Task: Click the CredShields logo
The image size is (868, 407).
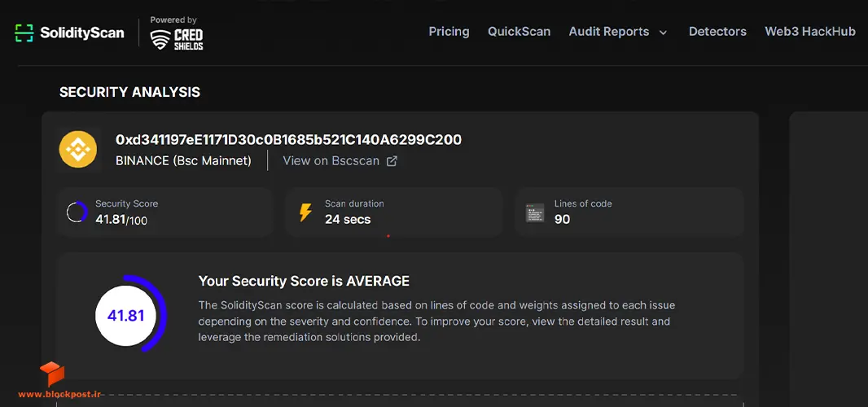Action: click(x=177, y=39)
